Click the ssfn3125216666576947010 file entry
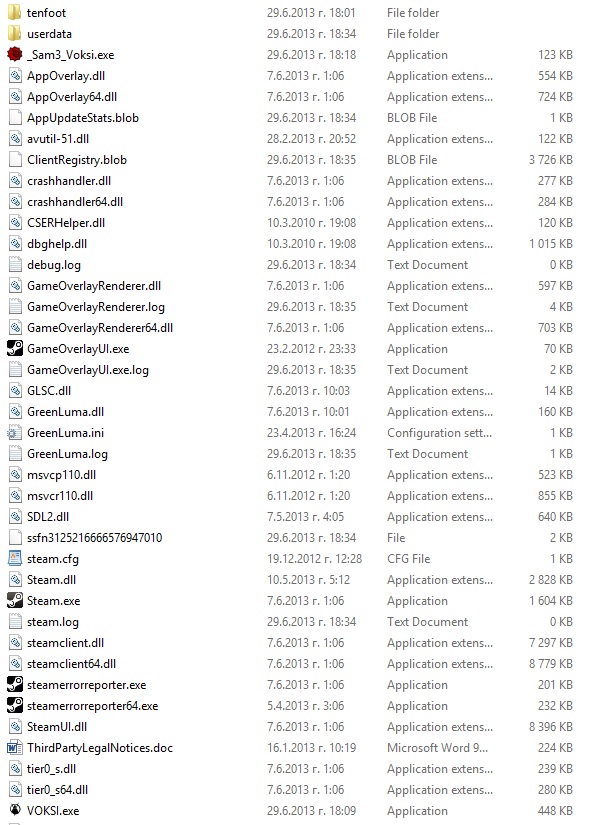The width and height of the screenshot is (601, 825). tap(94, 538)
